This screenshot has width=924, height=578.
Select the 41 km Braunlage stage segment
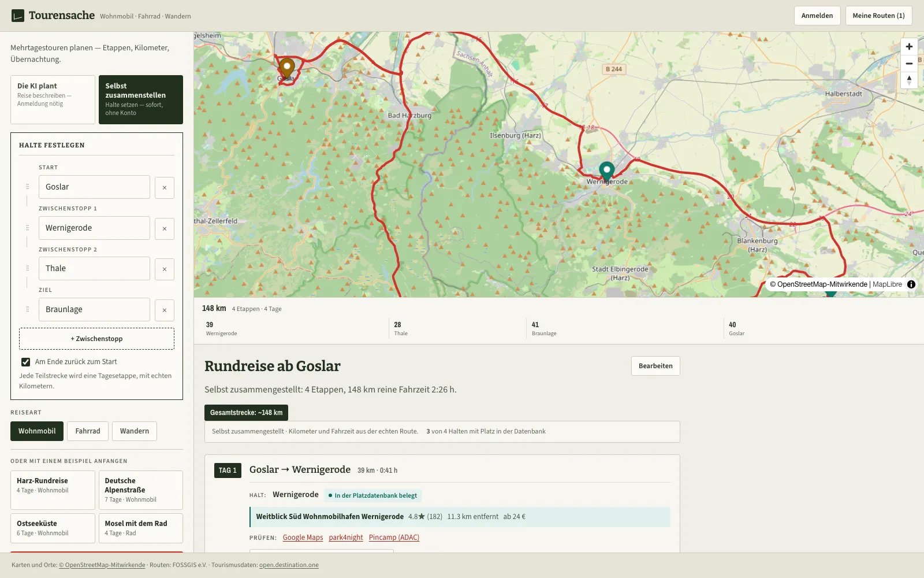[x=625, y=328]
